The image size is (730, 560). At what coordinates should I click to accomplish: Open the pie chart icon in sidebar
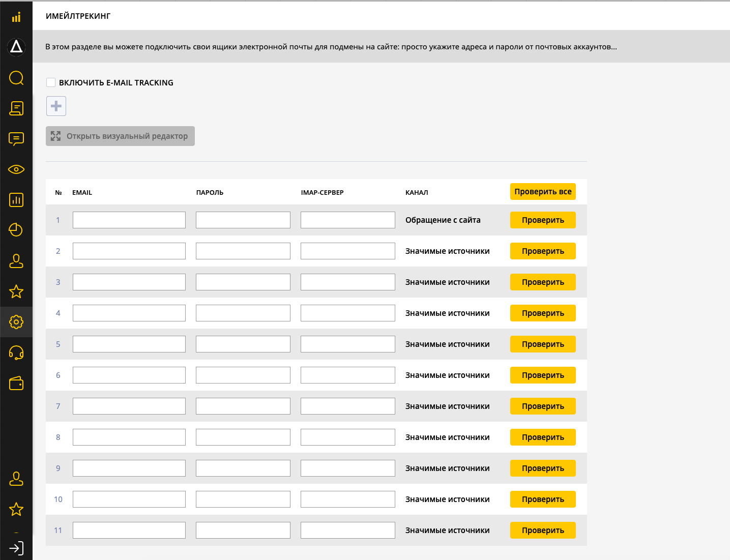[x=16, y=230]
